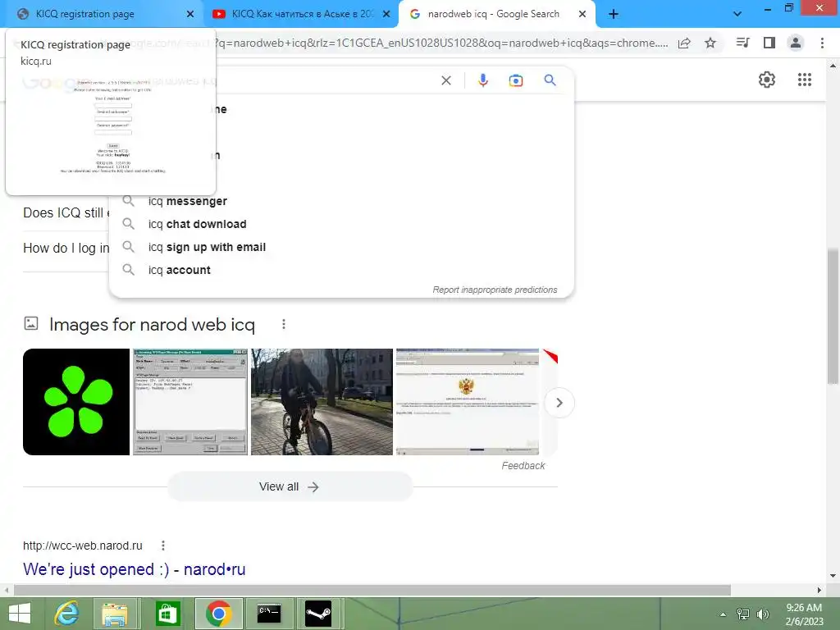Start voice search with the microphone

click(482, 80)
